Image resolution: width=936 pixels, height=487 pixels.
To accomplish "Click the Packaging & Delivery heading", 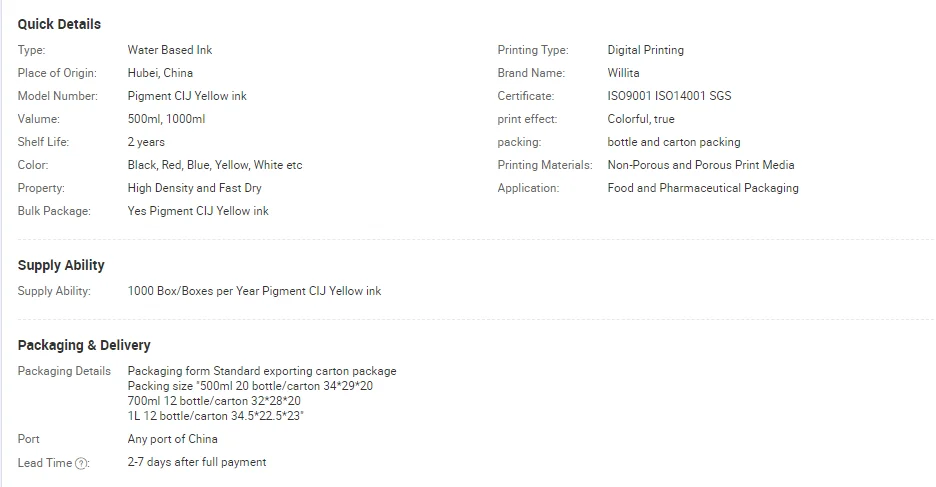I will point(84,345).
